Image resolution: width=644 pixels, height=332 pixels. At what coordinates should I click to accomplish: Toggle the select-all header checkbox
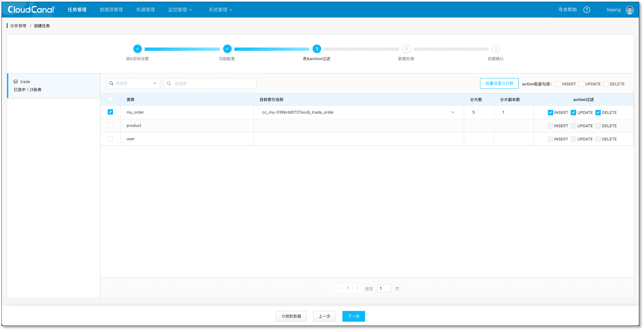coord(110,100)
